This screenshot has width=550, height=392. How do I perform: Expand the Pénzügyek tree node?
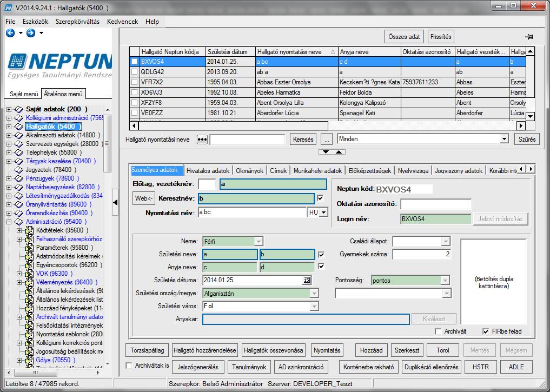[x=9, y=178]
